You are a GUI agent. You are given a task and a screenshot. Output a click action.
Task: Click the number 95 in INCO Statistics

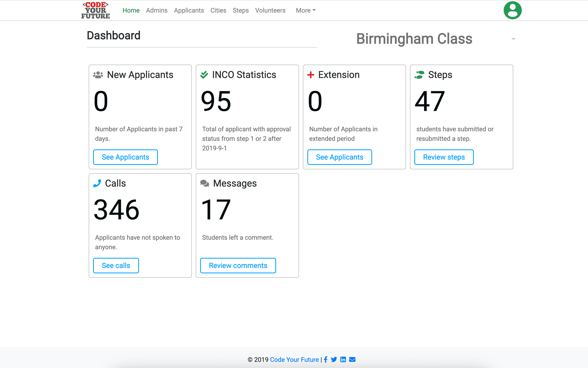click(x=216, y=101)
